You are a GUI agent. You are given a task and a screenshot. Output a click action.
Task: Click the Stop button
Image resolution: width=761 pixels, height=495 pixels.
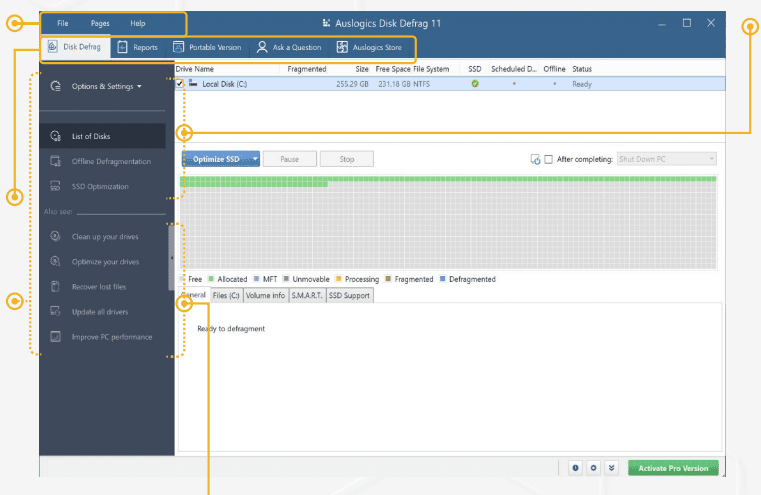347,159
